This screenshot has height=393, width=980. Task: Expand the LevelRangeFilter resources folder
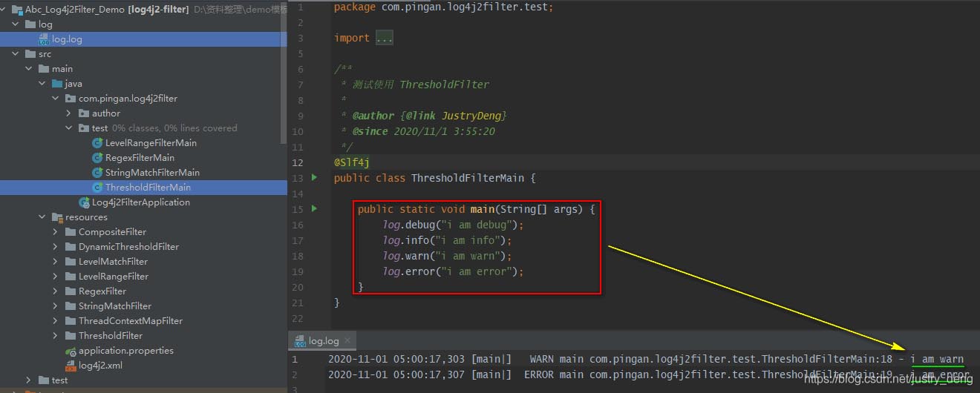[x=55, y=277]
